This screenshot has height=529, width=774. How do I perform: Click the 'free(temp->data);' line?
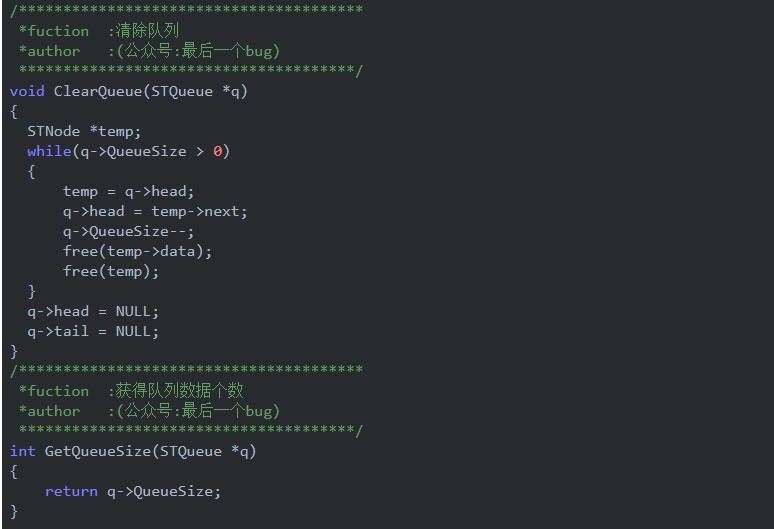point(138,251)
